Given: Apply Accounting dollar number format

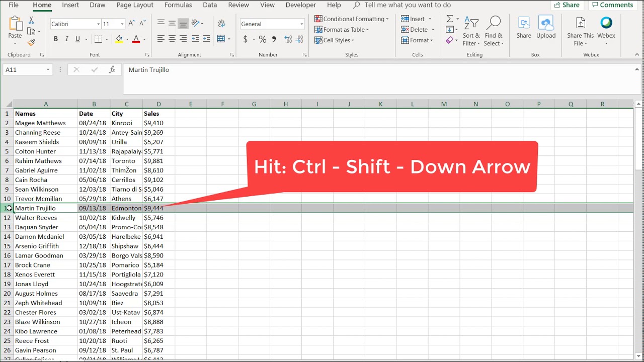Looking at the screenshot, I should click(246, 39).
